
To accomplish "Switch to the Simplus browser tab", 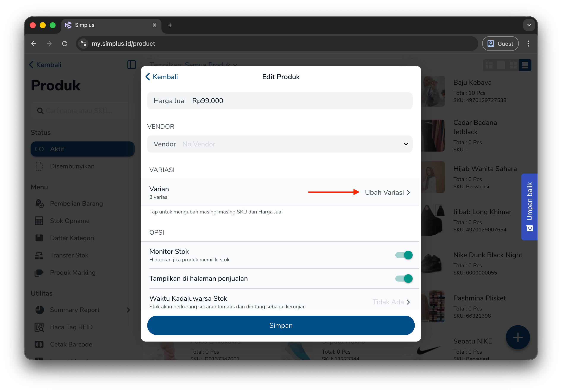I will pos(111,25).
